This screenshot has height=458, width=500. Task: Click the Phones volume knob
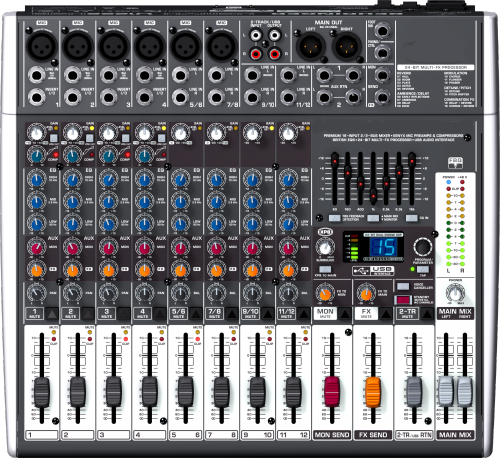tap(455, 293)
